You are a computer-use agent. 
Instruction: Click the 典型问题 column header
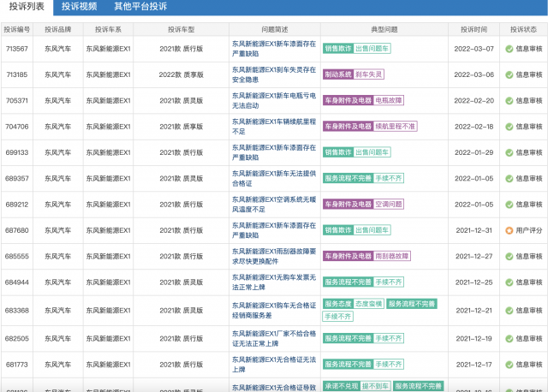click(x=384, y=30)
